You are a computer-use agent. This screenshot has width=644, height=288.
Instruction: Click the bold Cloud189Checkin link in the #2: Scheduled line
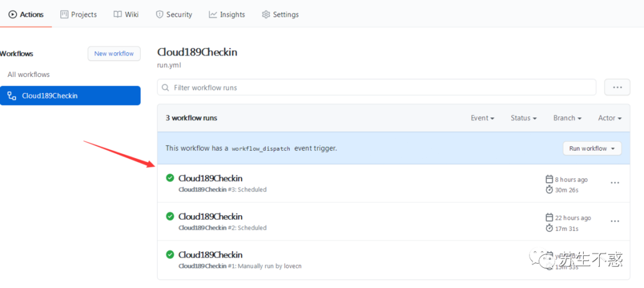[203, 228]
